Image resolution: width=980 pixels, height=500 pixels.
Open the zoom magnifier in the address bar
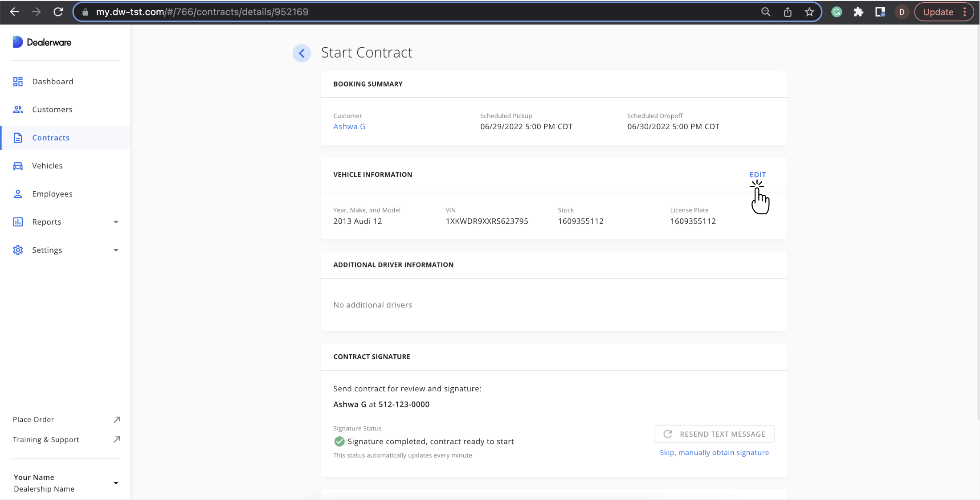(766, 12)
